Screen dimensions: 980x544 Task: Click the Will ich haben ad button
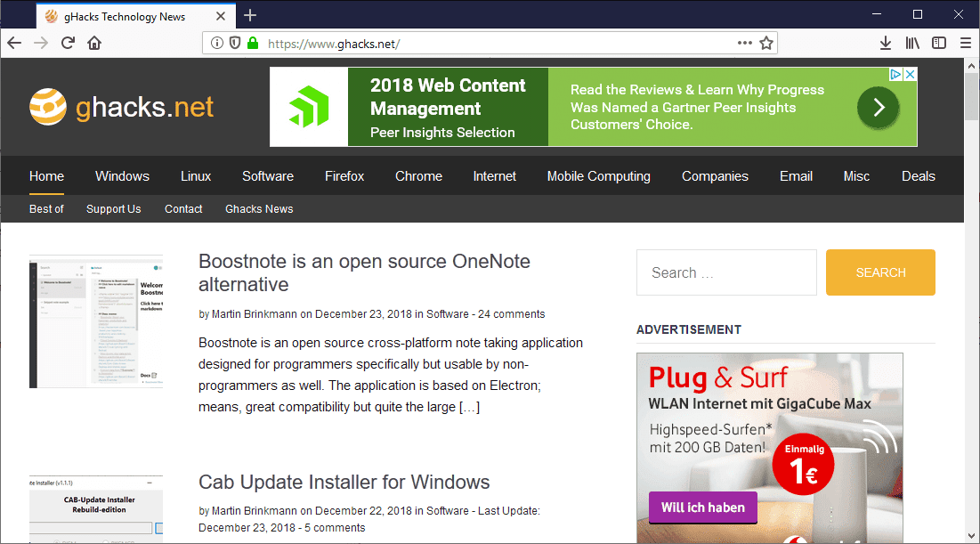pyautogui.click(x=703, y=507)
